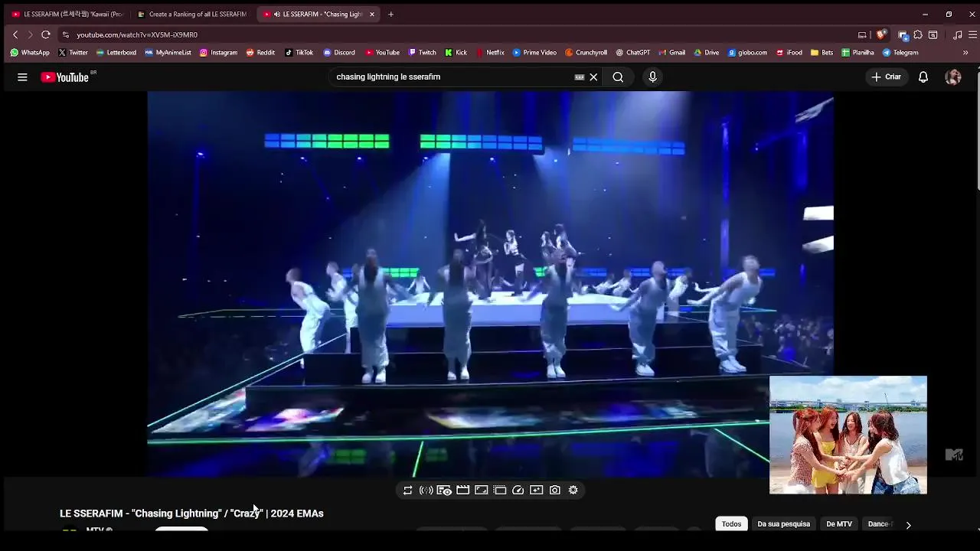Viewport: 980px width, 551px height.
Task: Toggle the video filters sparkle icon
Action: [537, 490]
